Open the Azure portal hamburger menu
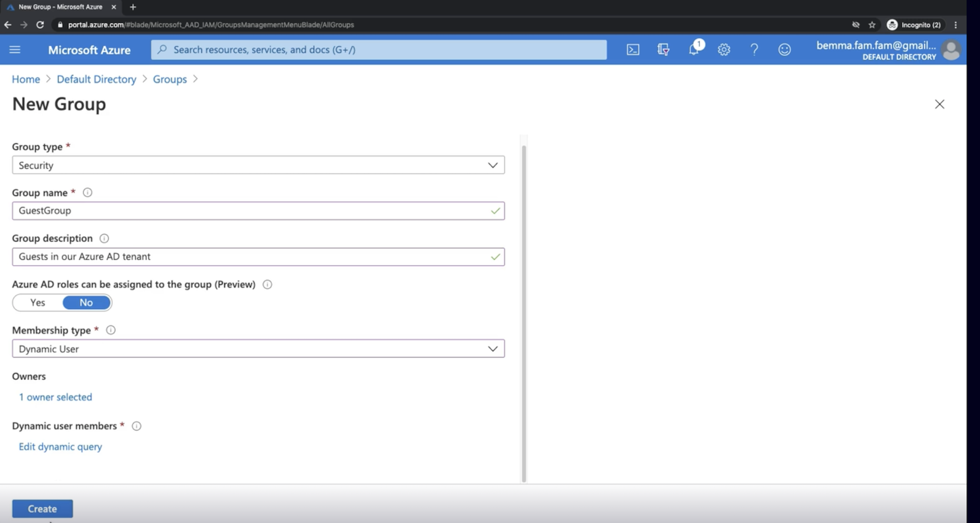The width and height of the screenshot is (980, 523). (x=15, y=49)
